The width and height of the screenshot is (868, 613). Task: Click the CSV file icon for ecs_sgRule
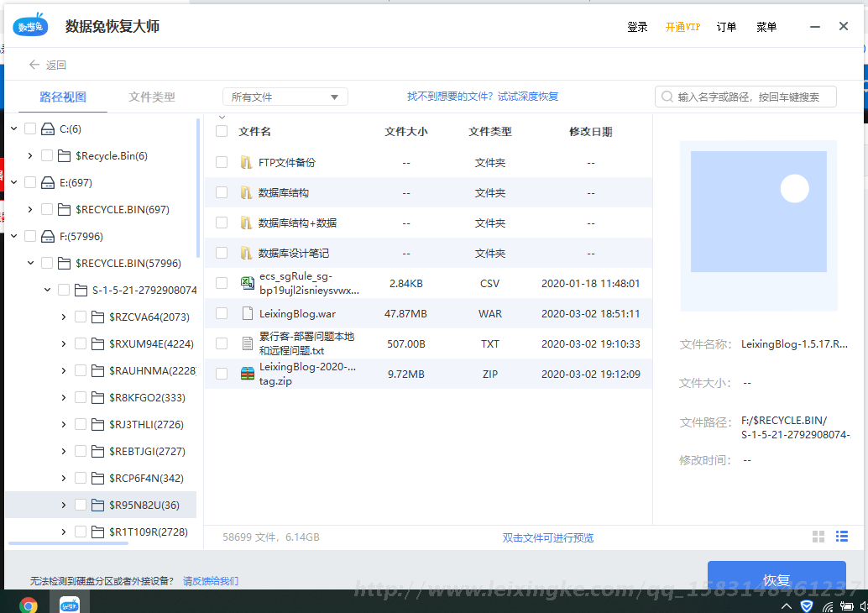tap(248, 283)
